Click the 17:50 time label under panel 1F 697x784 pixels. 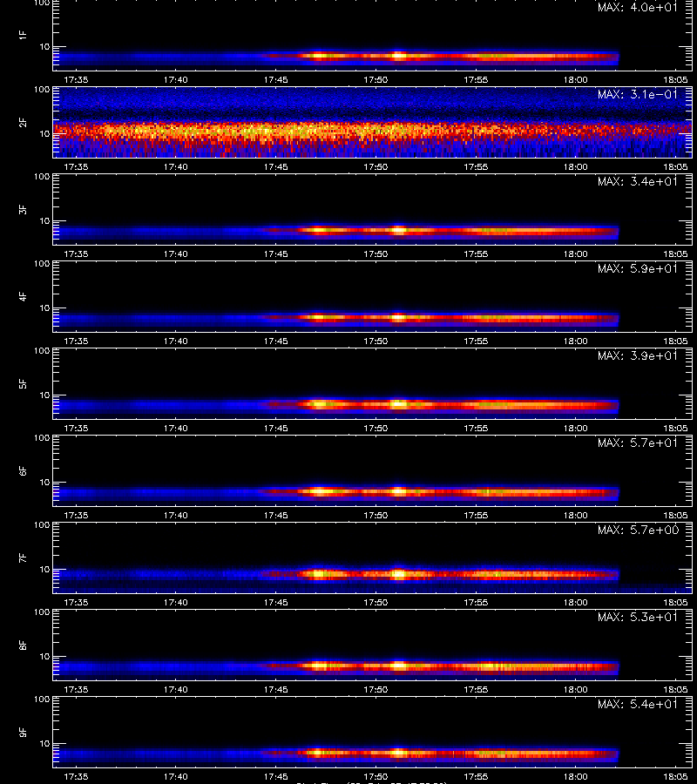coord(376,80)
